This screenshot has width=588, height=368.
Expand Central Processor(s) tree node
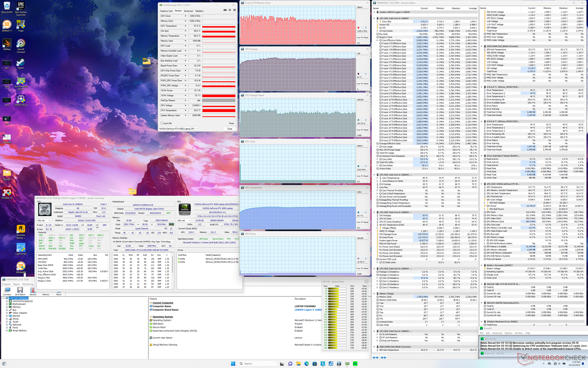[7, 301]
